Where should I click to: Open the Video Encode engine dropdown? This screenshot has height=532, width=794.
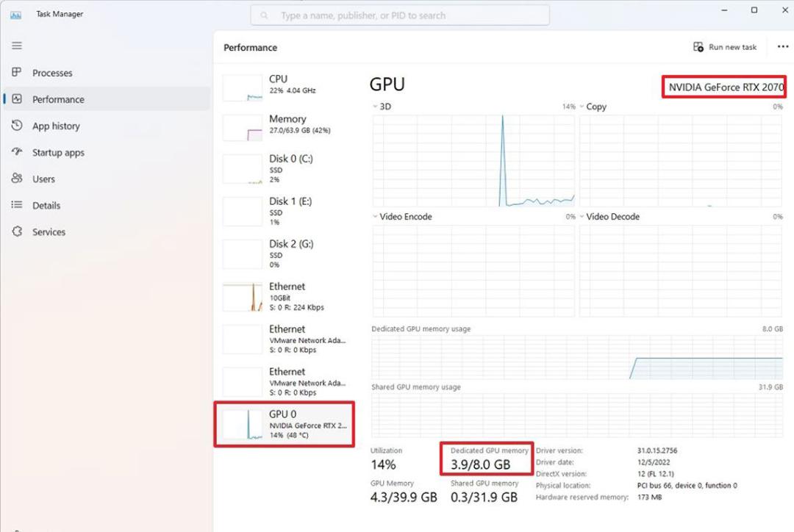click(x=375, y=216)
